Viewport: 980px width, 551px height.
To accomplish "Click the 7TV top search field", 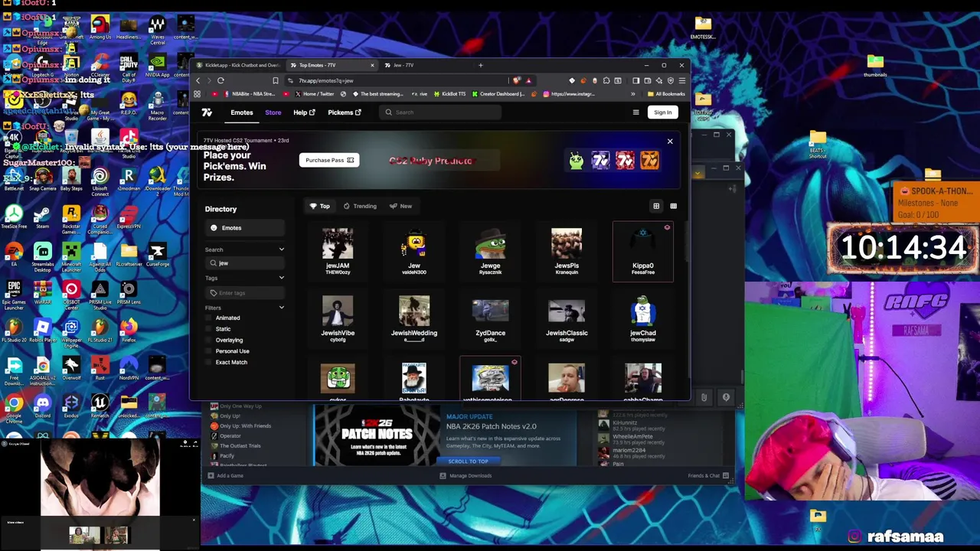I will [x=440, y=112].
